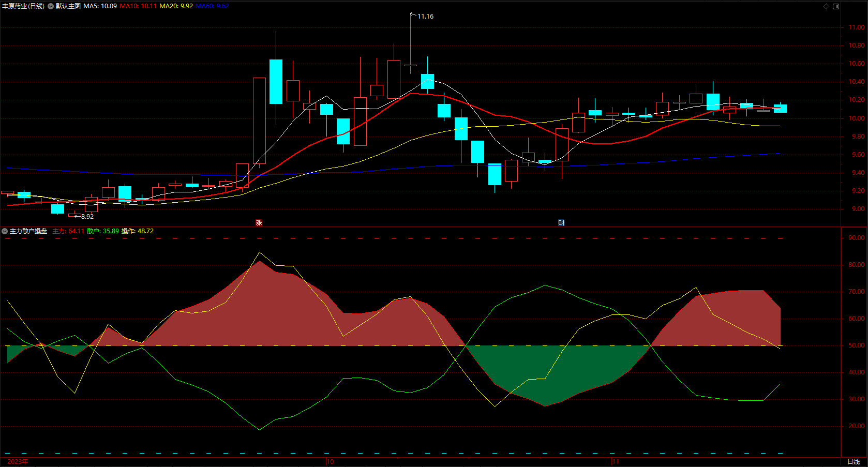Image resolution: width=868 pixels, height=467 pixels.
Task: Click the 操作: 48.72 readout
Action: click(x=138, y=231)
